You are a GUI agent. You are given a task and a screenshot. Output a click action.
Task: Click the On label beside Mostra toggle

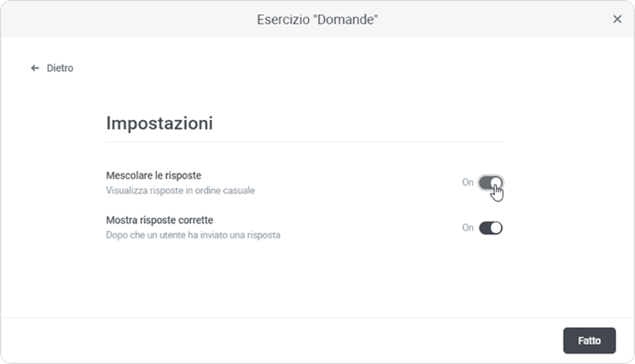467,228
